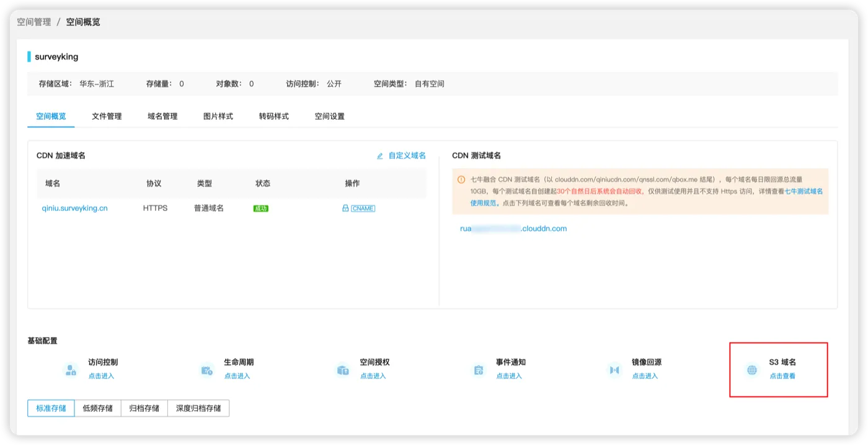Go to 空间设置 tab

pos(330,116)
